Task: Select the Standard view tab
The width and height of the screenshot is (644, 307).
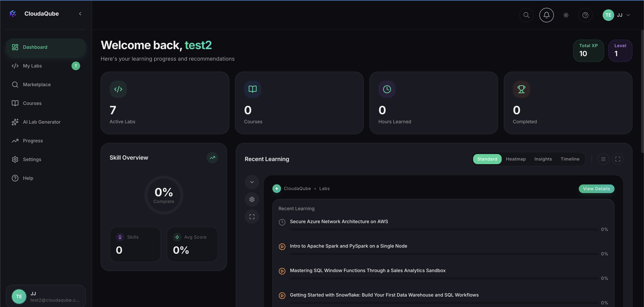Action: 487,159
